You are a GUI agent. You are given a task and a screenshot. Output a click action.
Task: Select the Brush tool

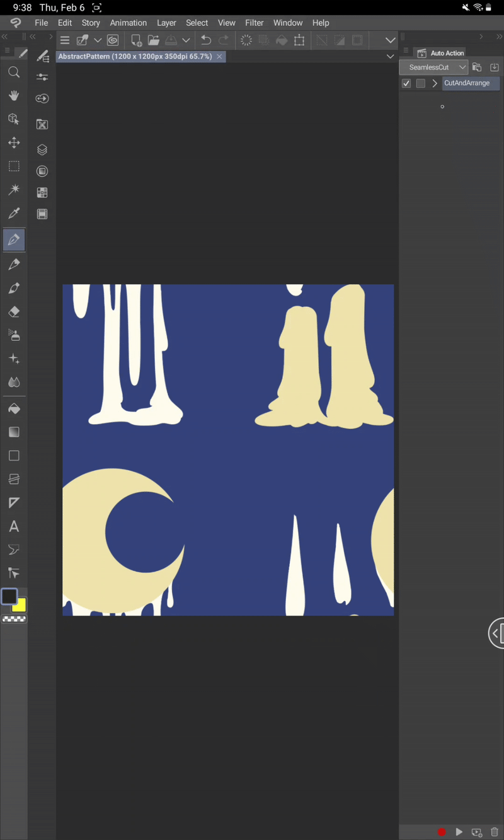(14, 288)
